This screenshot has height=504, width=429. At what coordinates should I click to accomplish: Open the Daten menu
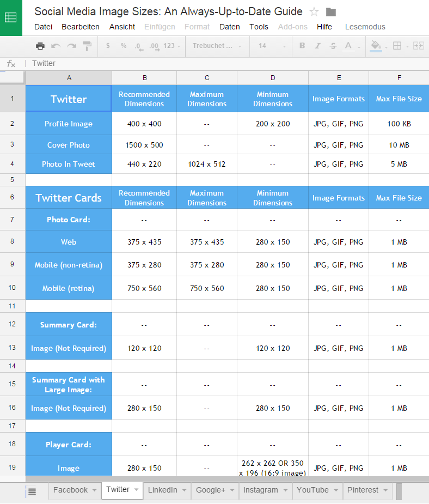[x=229, y=27]
